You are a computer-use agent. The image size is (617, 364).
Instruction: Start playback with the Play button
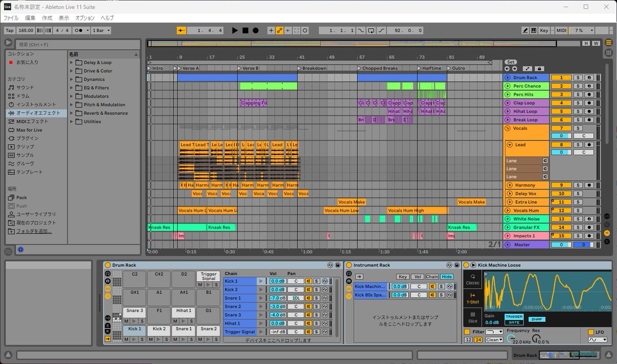[235, 30]
